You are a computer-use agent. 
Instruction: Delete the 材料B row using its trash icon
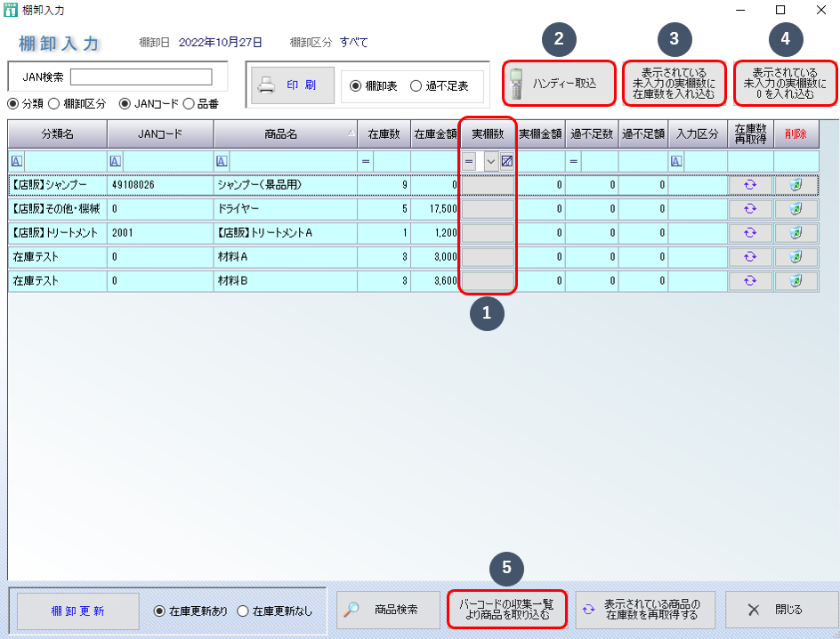tap(796, 281)
